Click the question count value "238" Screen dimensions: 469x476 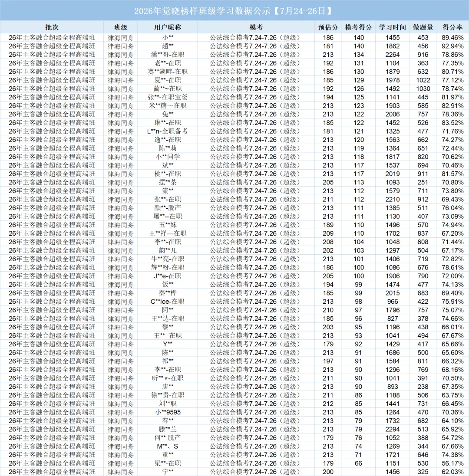[x=423, y=387]
